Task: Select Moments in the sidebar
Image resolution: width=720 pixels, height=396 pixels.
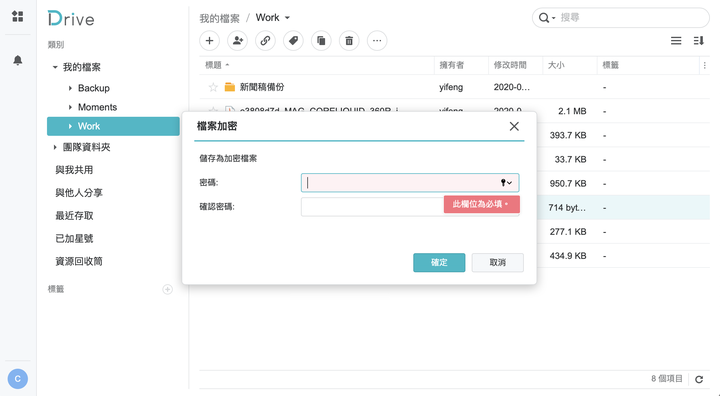Action: click(x=97, y=107)
